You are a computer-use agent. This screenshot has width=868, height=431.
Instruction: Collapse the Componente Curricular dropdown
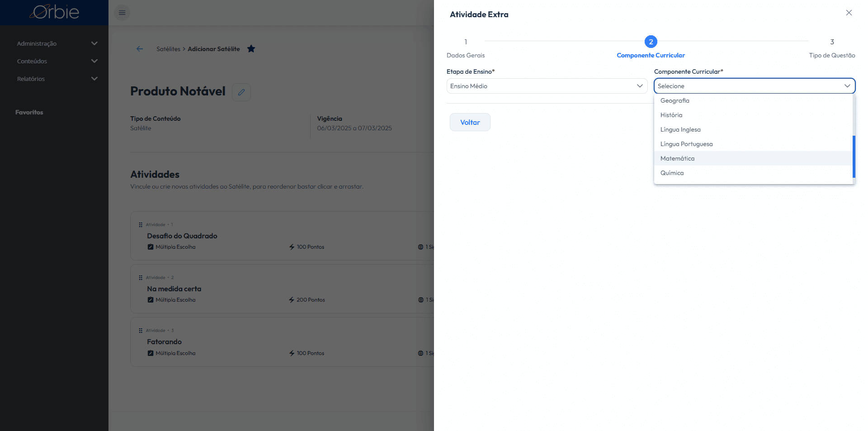click(x=755, y=86)
